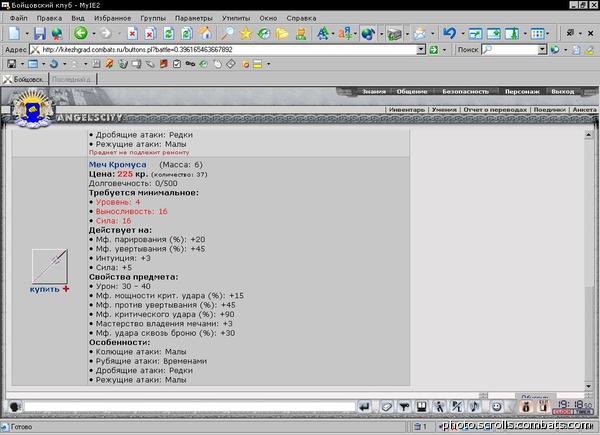Click the yellow Favorites star icon
The image size is (600, 435).
246,34
